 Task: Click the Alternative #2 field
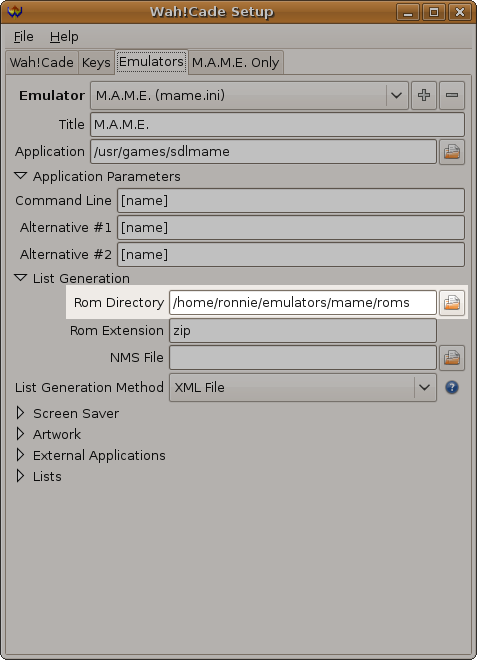[291, 254]
